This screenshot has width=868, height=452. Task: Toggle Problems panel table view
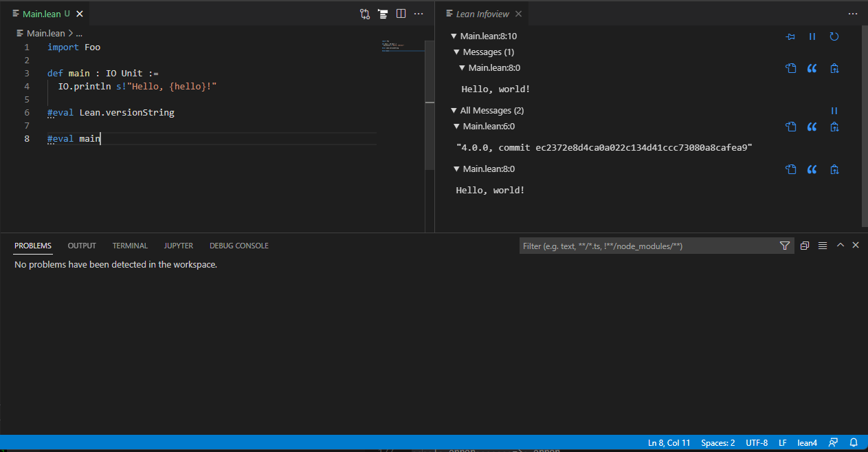click(x=822, y=245)
